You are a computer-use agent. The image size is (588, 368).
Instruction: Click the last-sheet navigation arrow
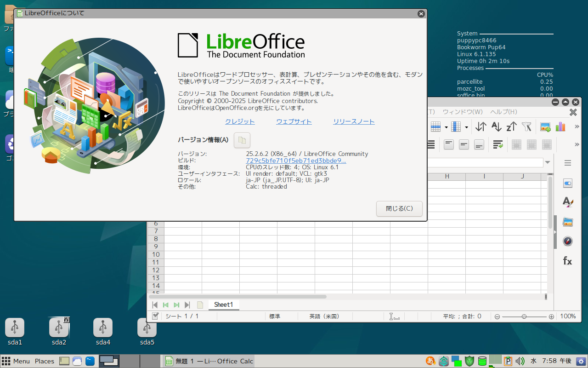[x=187, y=305]
